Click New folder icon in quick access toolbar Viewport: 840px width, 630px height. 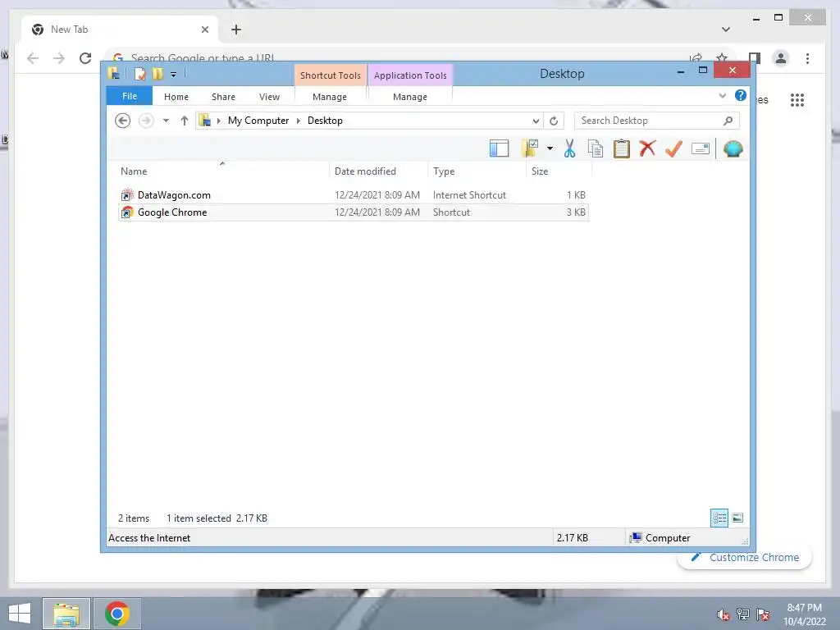click(157, 73)
